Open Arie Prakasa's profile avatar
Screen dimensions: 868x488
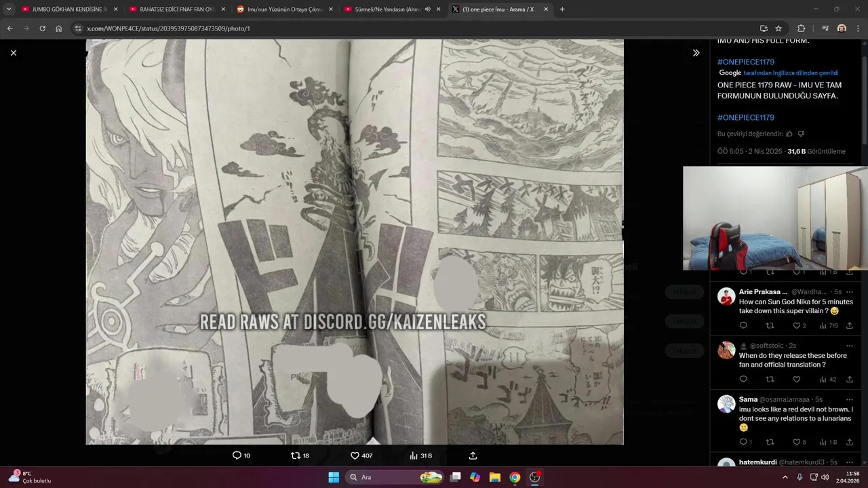pyautogui.click(x=726, y=296)
